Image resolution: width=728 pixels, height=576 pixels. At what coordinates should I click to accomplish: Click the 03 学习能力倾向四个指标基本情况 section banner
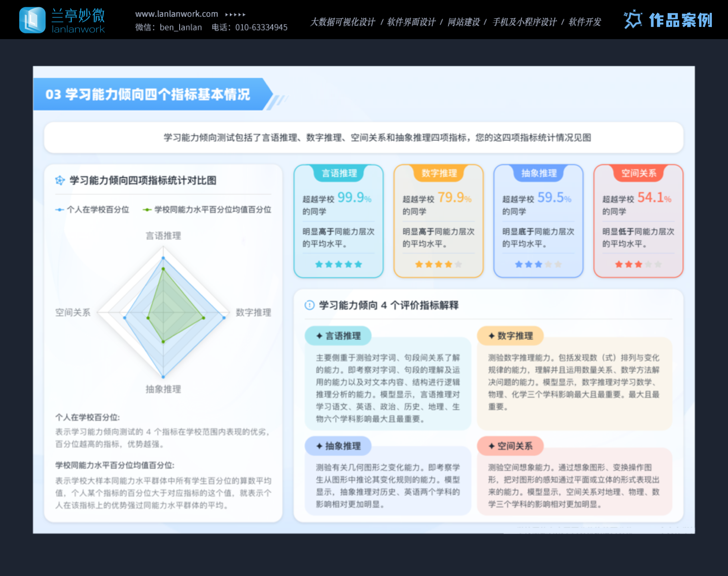click(148, 94)
